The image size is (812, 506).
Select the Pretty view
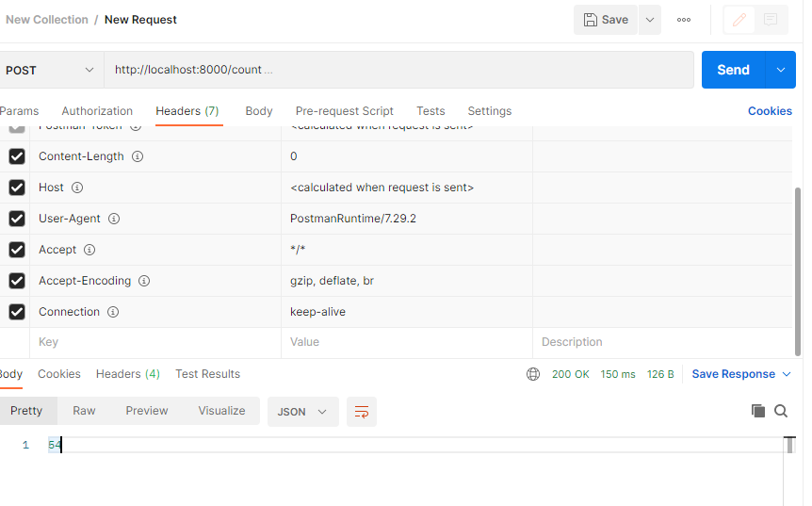coord(26,411)
